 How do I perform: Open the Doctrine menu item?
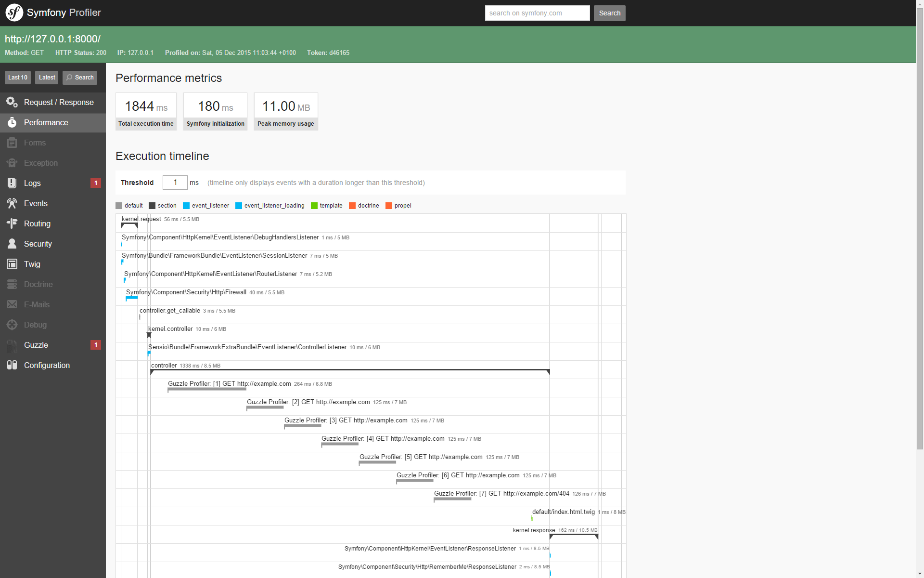(38, 284)
